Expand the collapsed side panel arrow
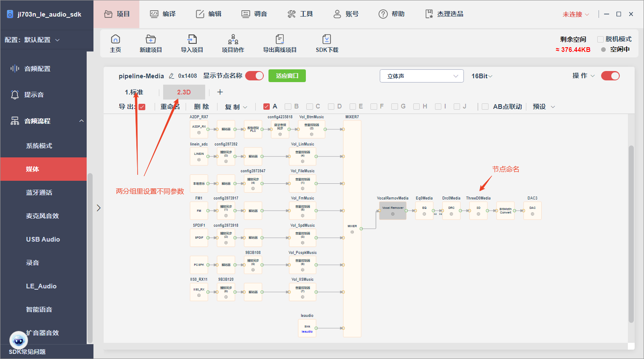Screen dimensions: 644x359 point(99,208)
